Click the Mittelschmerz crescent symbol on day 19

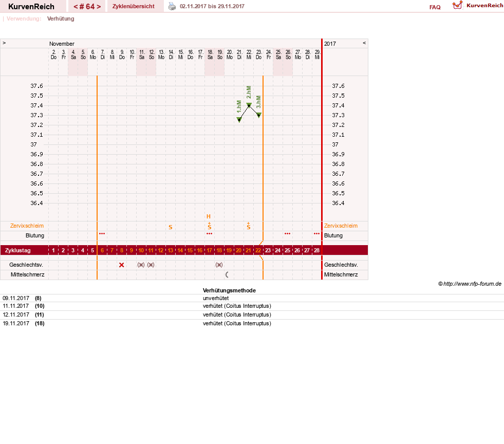coord(227,274)
